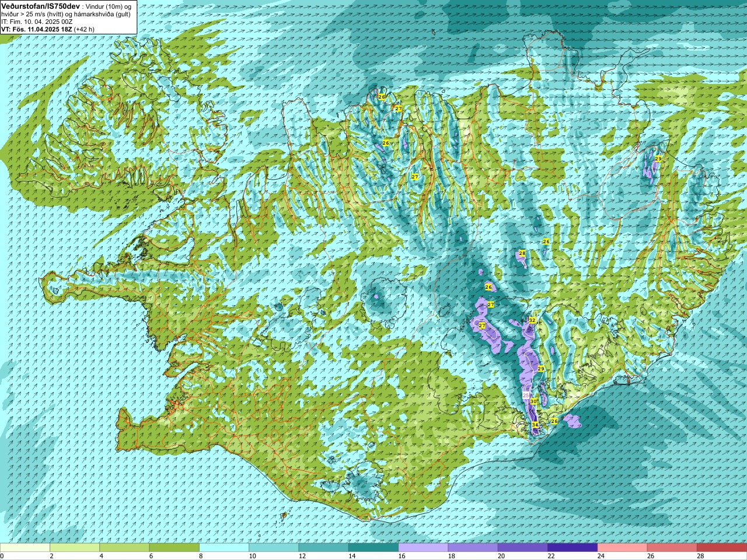Click the valid time line 'VT: Fös. 11.04.2025 18Z'
This screenshot has width=747, height=560.
click(37, 29)
